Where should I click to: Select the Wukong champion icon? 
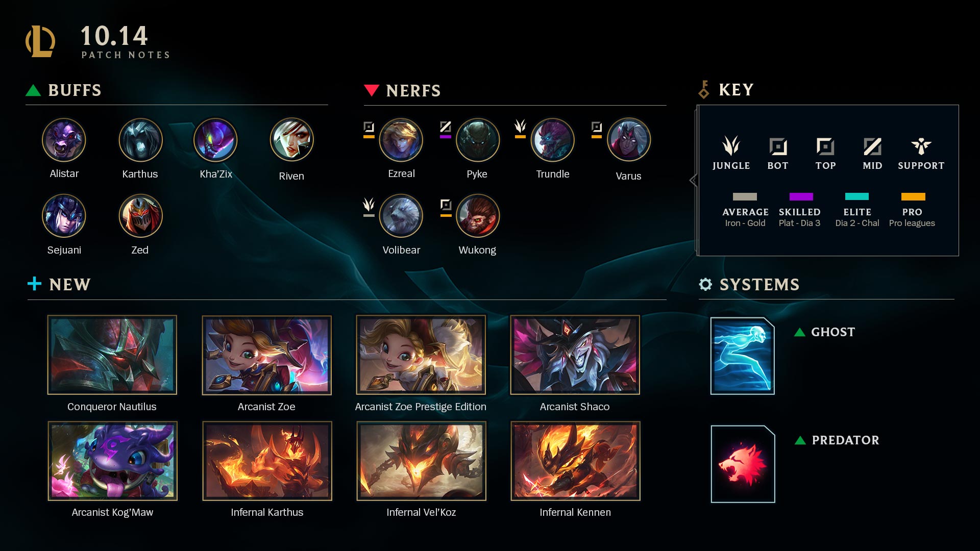[477, 216]
